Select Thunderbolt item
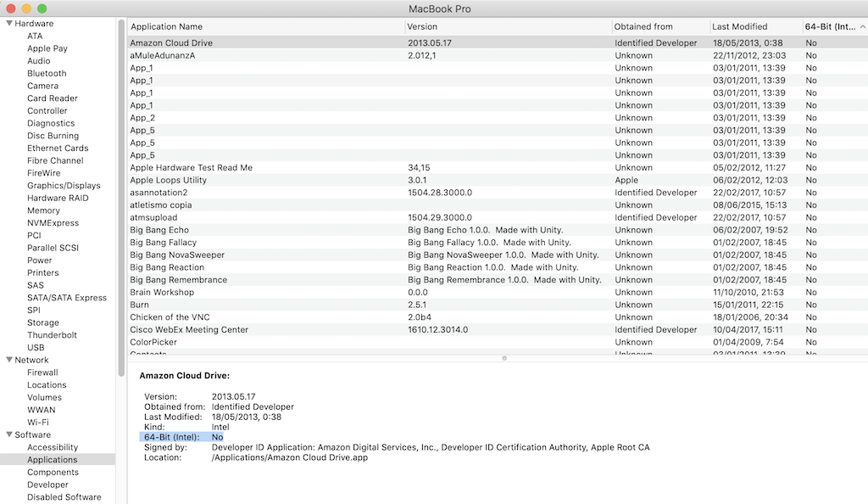 pyautogui.click(x=52, y=335)
